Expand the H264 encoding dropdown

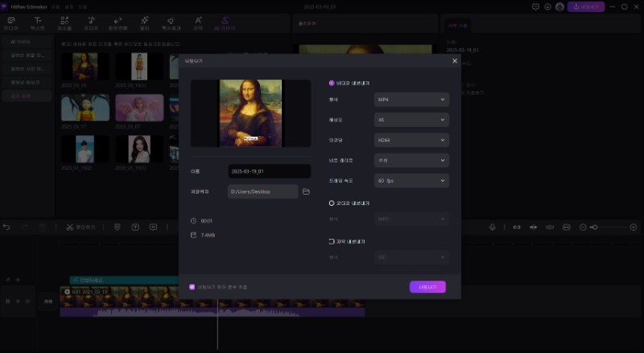(411, 140)
